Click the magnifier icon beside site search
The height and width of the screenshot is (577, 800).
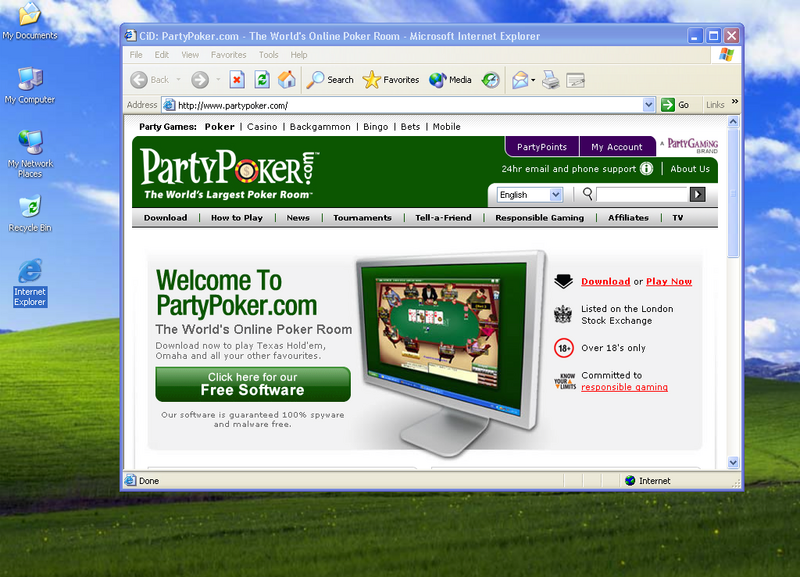[x=588, y=194]
